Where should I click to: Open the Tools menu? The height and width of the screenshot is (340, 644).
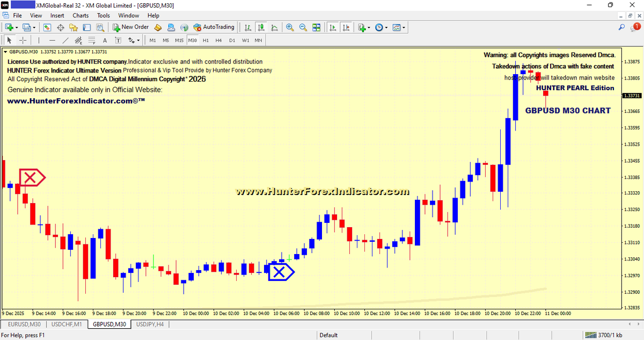[104, 16]
